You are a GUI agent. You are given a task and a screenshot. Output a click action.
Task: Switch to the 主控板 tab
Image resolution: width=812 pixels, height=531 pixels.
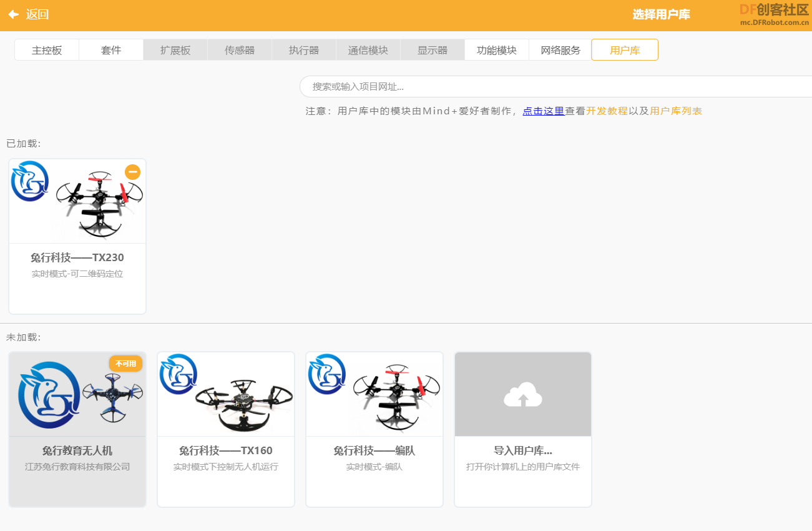coord(47,50)
